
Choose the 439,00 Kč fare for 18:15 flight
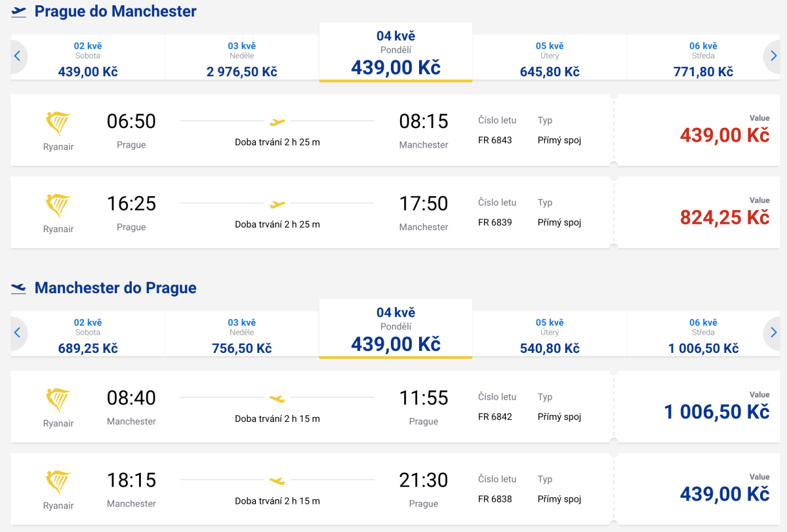(724, 494)
